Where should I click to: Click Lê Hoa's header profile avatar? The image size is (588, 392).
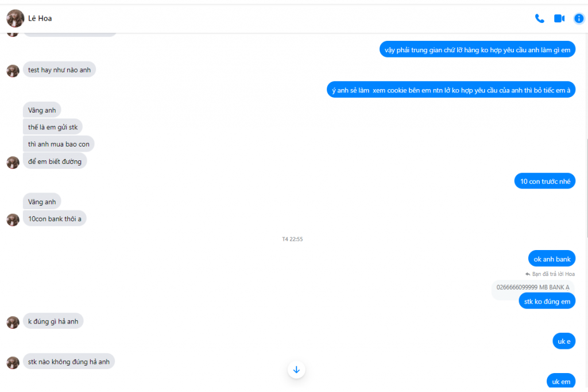[x=16, y=18]
